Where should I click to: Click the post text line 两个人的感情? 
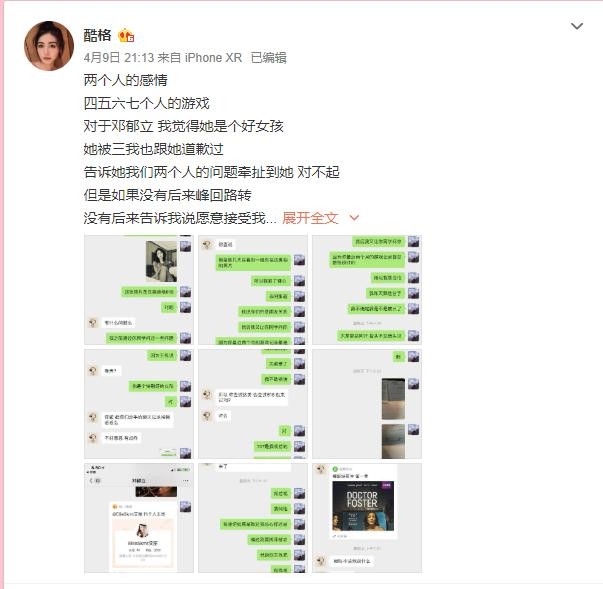126,80
